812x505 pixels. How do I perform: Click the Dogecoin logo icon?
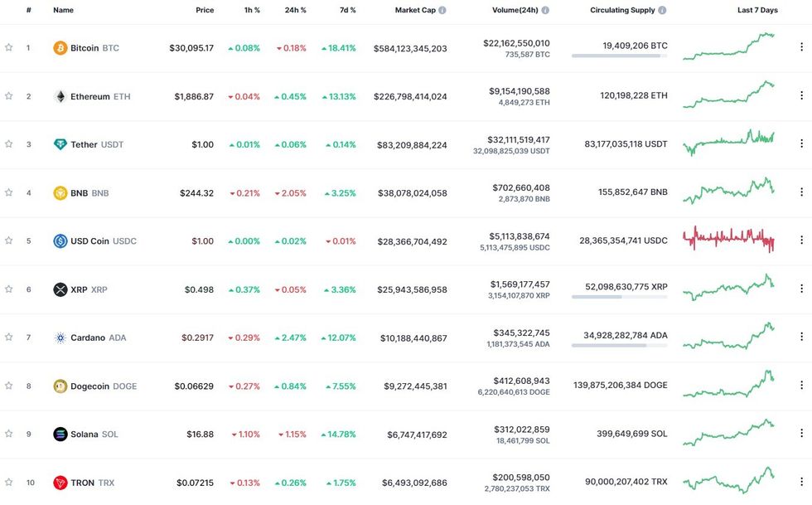coord(60,386)
